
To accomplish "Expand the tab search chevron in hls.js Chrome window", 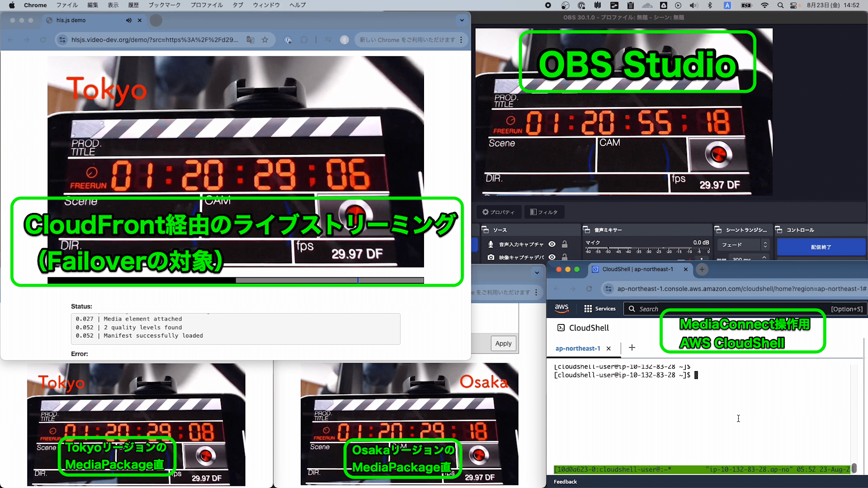I will coord(462,20).
